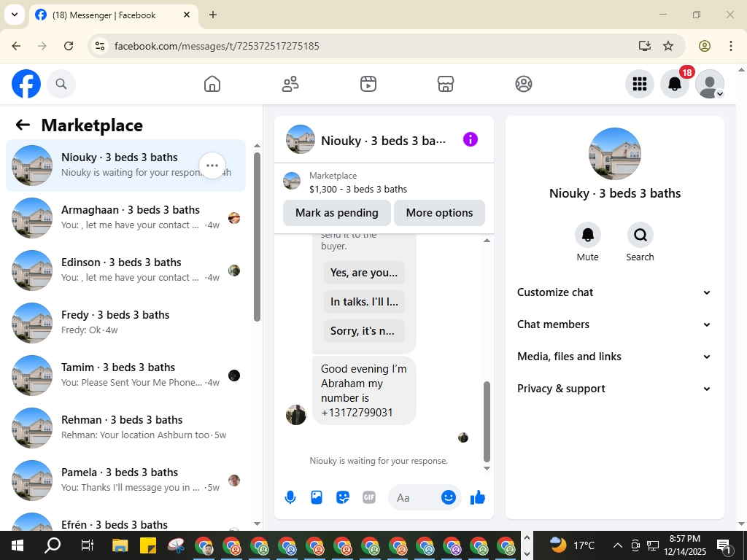Open the Pamela · 3 beds 3 baths chat

pyautogui.click(x=125, y=480)
